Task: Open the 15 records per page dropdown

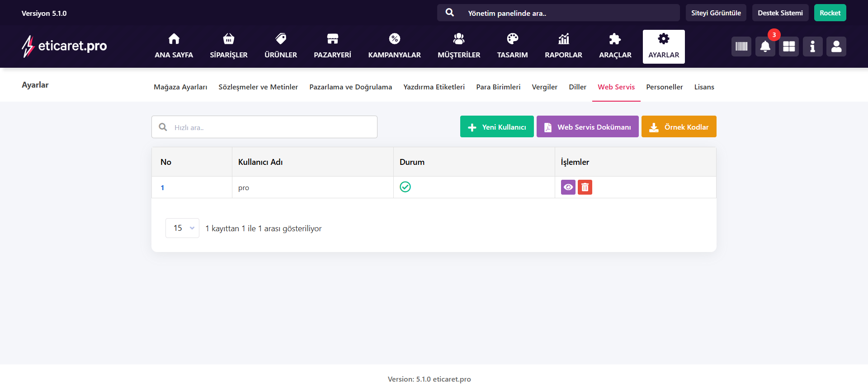Action: pos(182,228)
